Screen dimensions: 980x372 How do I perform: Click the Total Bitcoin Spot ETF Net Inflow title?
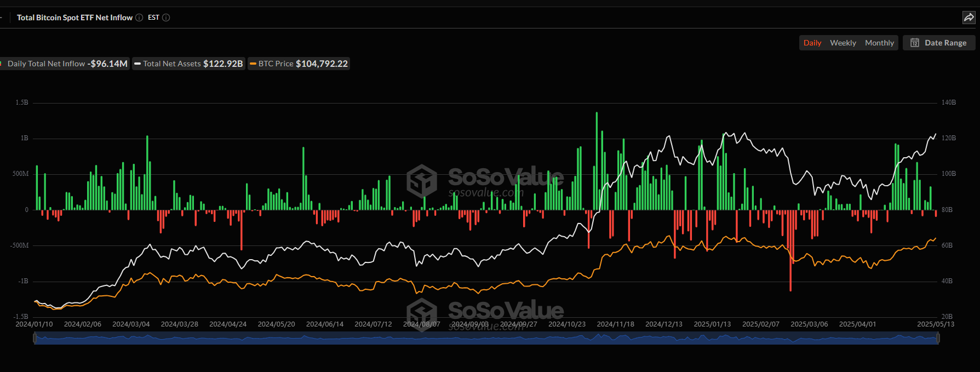tap(74, 18)
